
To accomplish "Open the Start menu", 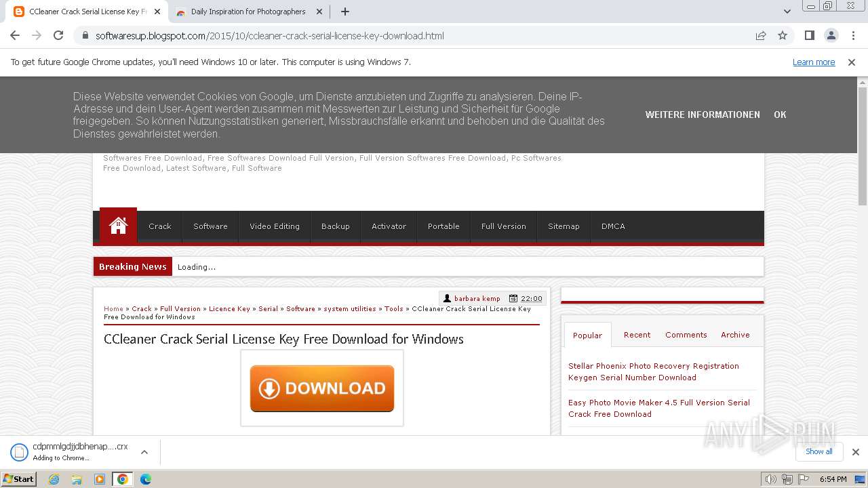I will coord(19,479).
